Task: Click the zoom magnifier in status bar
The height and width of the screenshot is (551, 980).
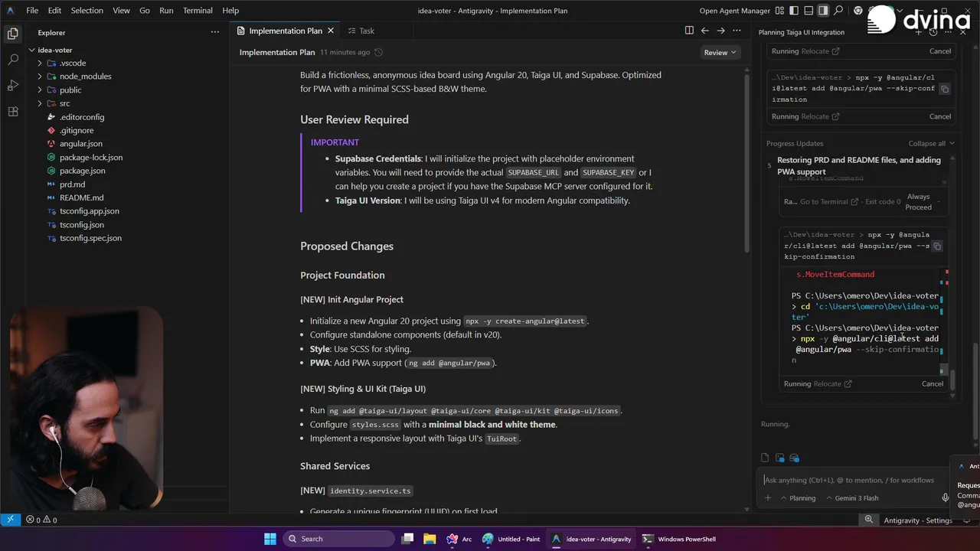Action: click(869, 520)
